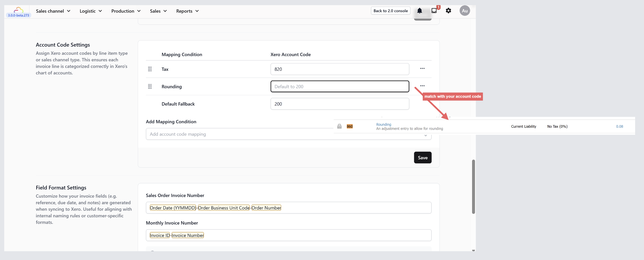
Task: Click the vertical page scrollbar thumb
Action: (473, 187)
